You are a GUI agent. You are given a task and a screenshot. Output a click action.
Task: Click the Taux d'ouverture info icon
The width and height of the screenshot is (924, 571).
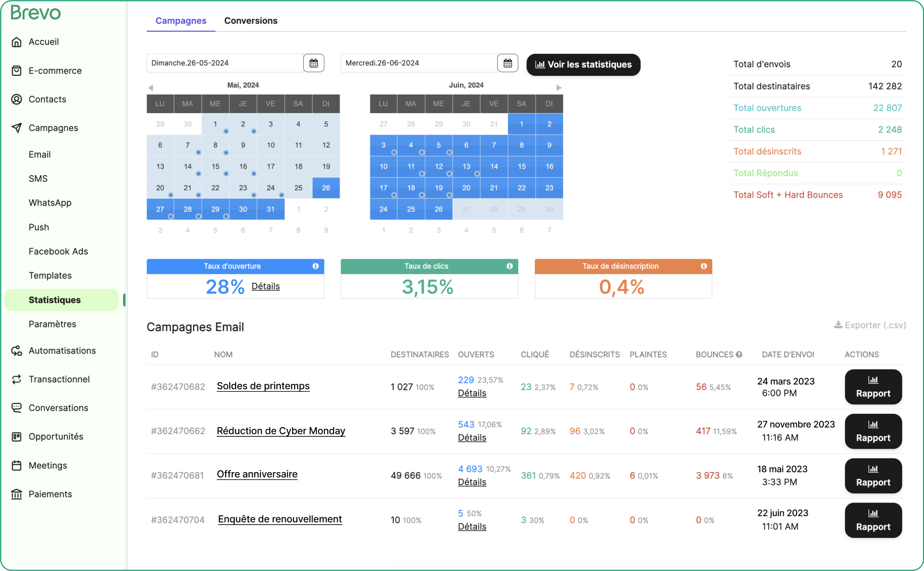(316, 266)
